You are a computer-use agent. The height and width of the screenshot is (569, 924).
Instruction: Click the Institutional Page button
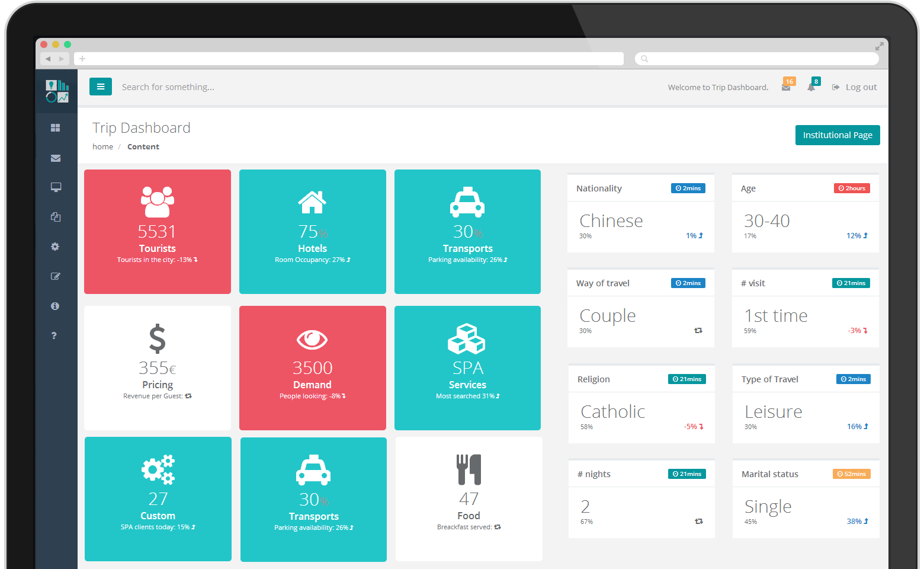(x=837, y=135)
